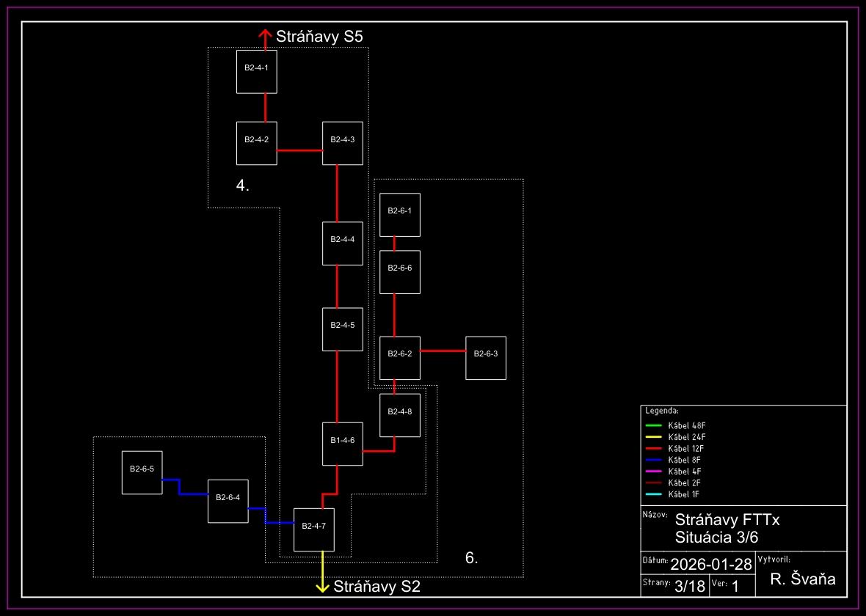Click the B2-4-4 node box
The width and height of the screenshot is (866, 616).
(x=343, y=243)
